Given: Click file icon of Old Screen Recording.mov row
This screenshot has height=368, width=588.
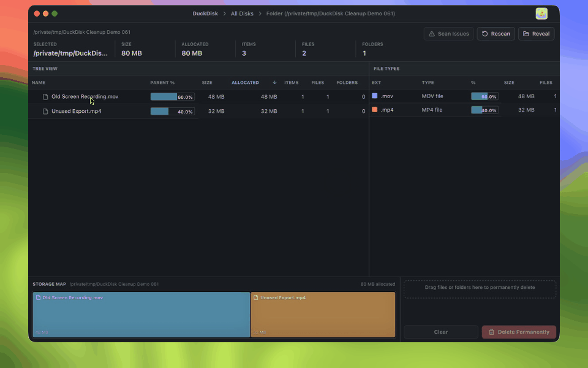Looking at the screenshot, I should 45,97.
